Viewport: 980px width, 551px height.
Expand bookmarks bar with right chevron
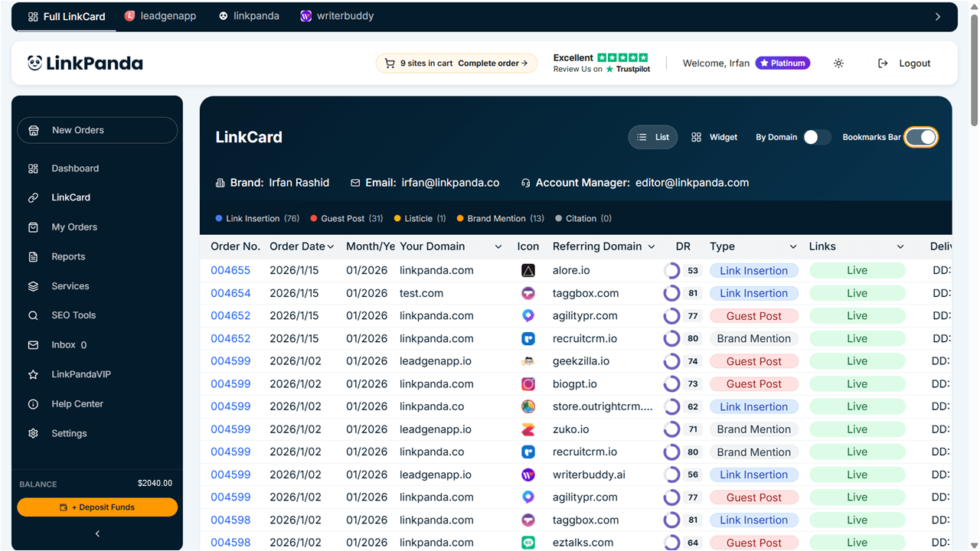938,16
